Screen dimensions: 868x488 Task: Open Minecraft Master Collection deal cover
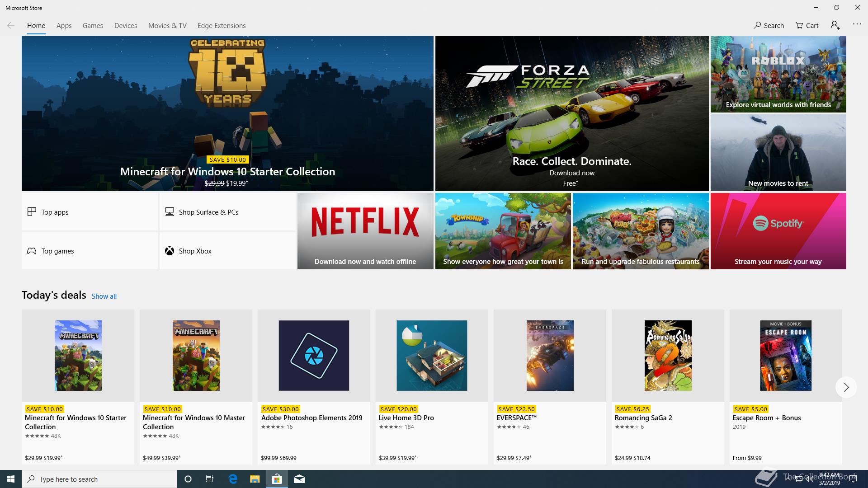coord(196,356)
